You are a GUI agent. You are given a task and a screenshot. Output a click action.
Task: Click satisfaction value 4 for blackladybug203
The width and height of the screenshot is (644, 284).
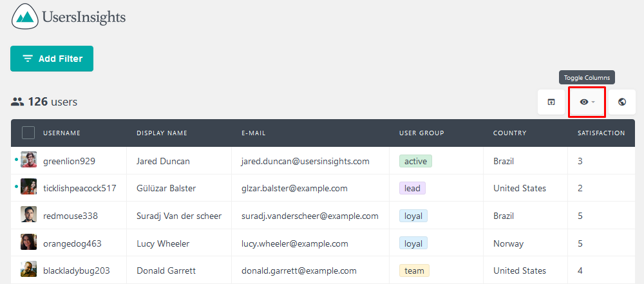(x=580, y=271)
